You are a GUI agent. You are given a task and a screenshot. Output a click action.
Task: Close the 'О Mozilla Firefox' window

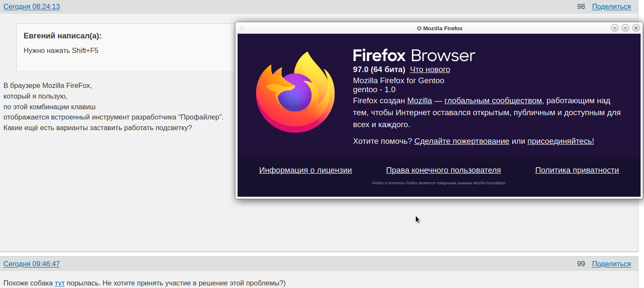pos(636,28)
